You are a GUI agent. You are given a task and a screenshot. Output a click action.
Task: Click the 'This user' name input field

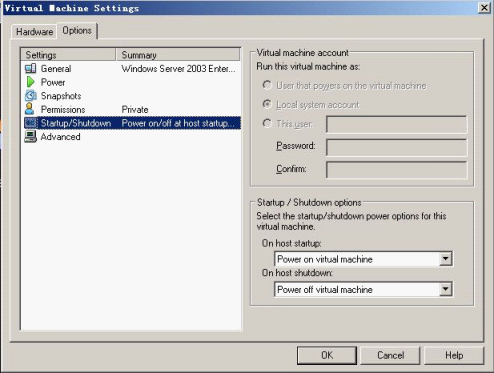click(x=397, y=124)
